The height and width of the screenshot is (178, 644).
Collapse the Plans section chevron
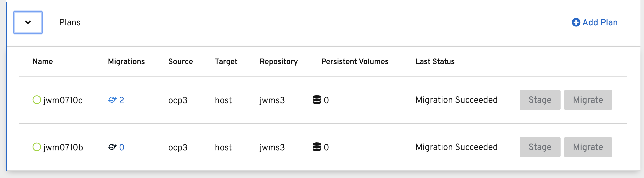28,22
